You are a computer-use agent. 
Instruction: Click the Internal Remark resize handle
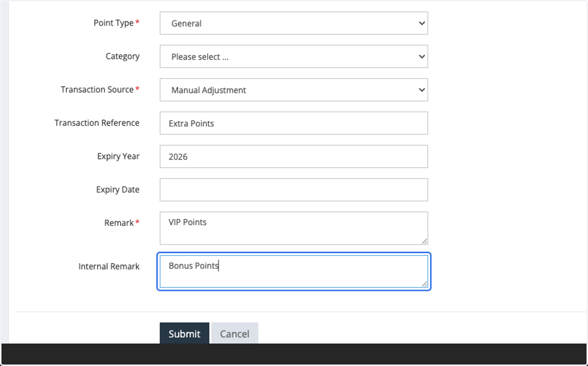pyautogui.click(x=424, y=284)
